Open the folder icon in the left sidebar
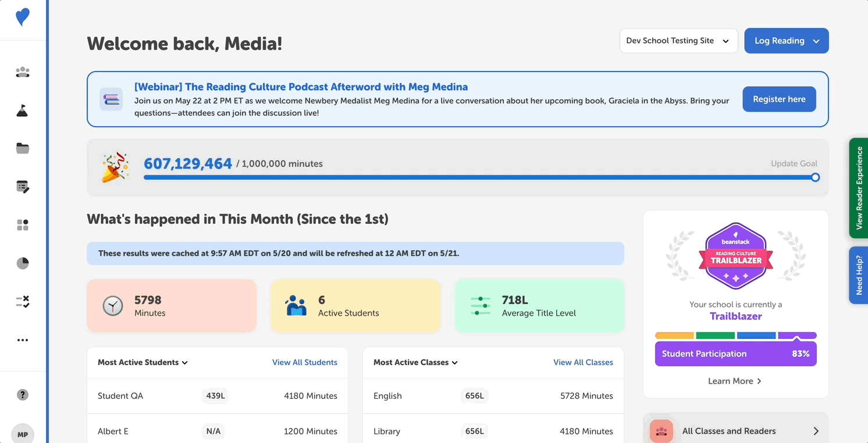 click(x=22, y=148)
